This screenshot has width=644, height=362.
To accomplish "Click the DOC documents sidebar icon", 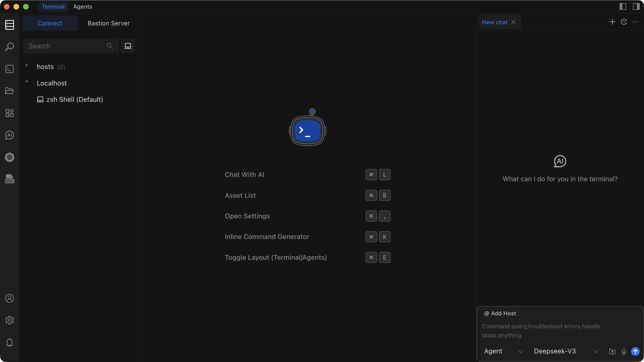I will (10, 179).
